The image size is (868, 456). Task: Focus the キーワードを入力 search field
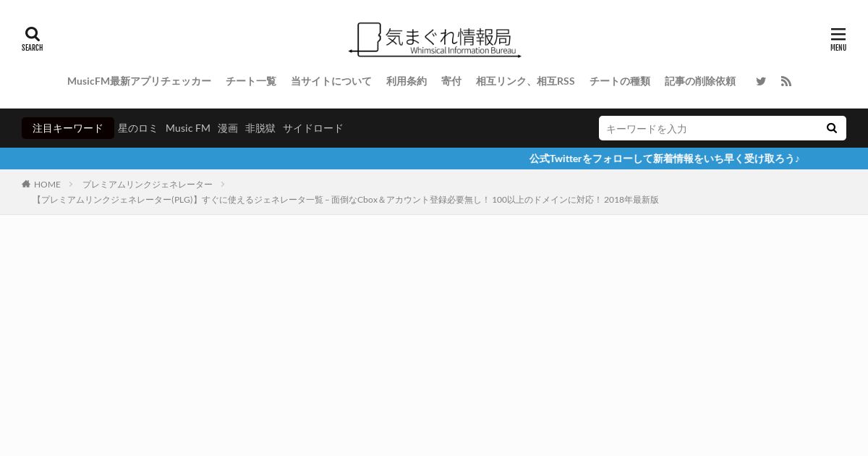coord(709,128)
